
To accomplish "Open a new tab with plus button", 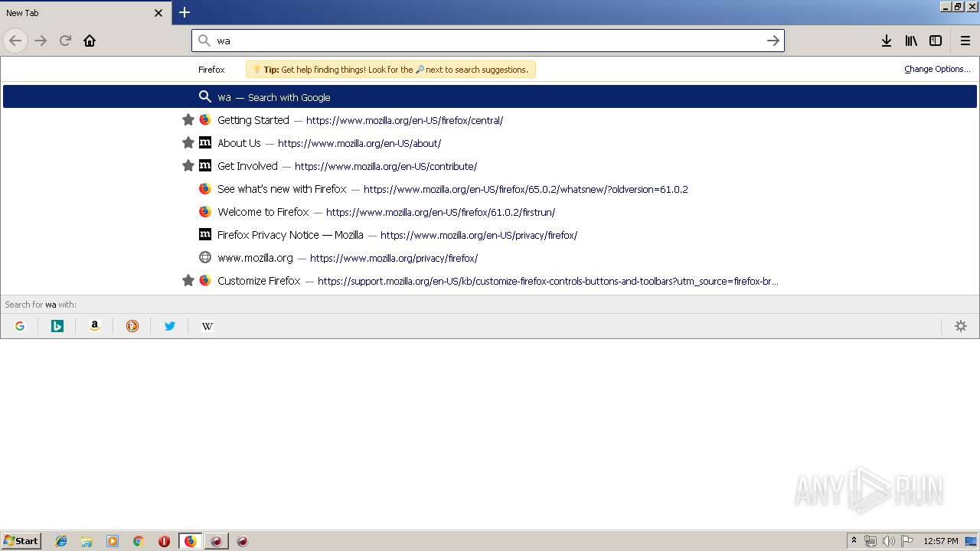I will coord(185,12).
